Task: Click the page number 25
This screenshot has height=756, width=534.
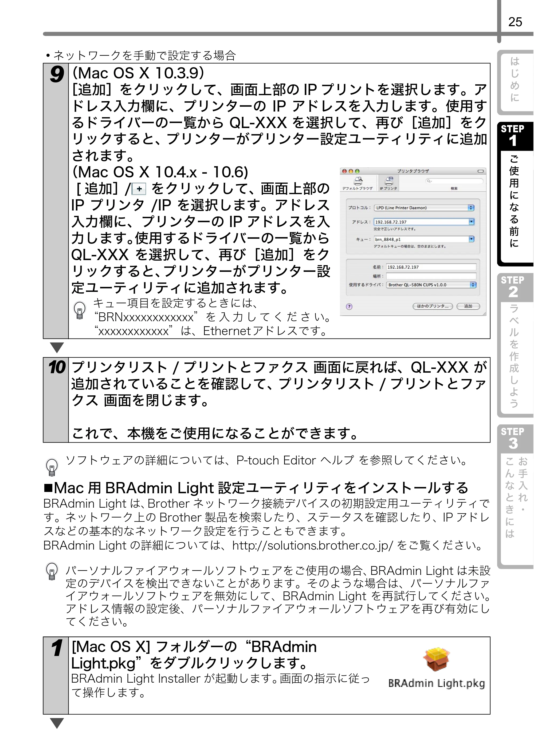Action: coord(515,22)
